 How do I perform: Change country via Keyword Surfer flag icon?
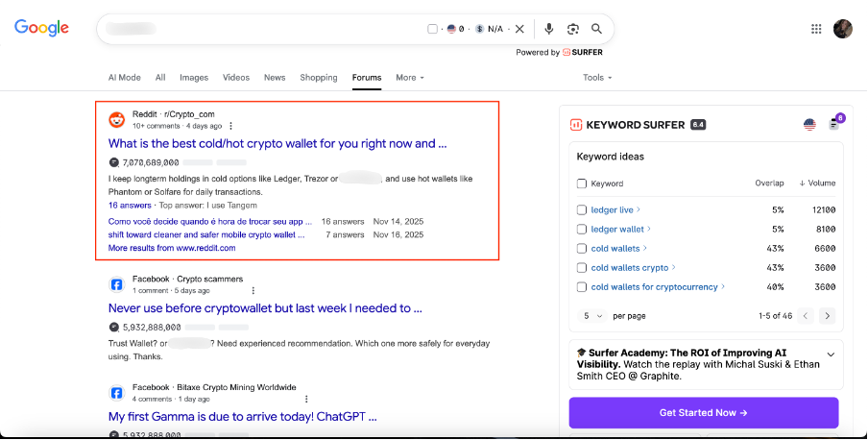(x=809, y=125)
